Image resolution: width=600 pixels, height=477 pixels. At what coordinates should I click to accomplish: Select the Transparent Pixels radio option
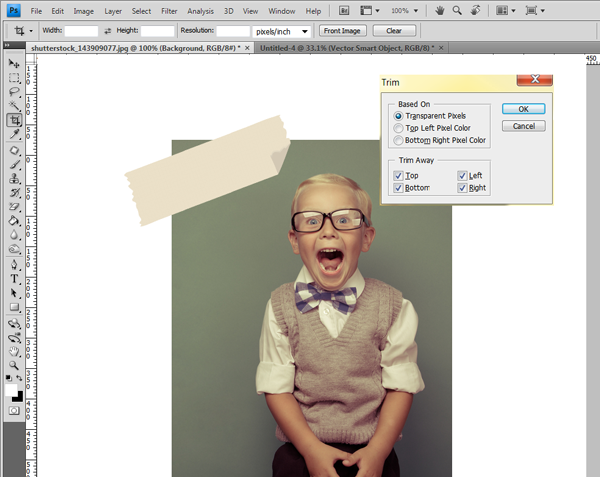pos(398,116)
